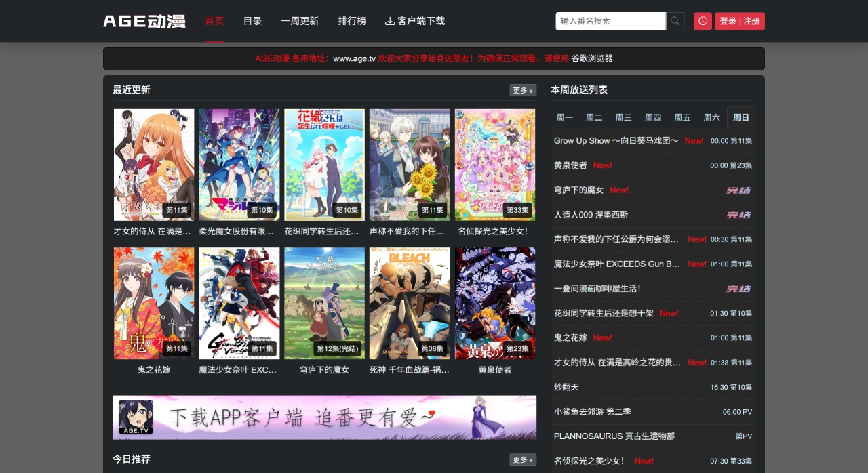Click the 完结 mark in the 人造人009 row
868x473 pixels.
738,215
